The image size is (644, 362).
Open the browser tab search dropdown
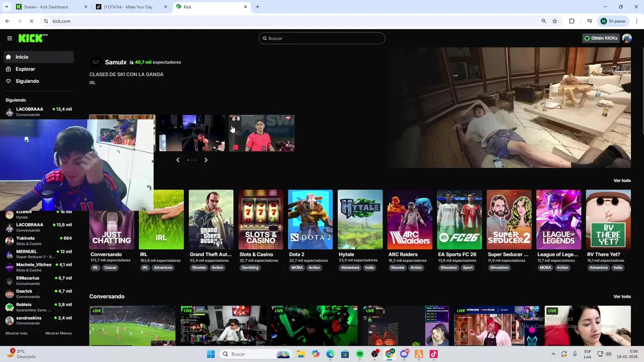tap(7, 7)
